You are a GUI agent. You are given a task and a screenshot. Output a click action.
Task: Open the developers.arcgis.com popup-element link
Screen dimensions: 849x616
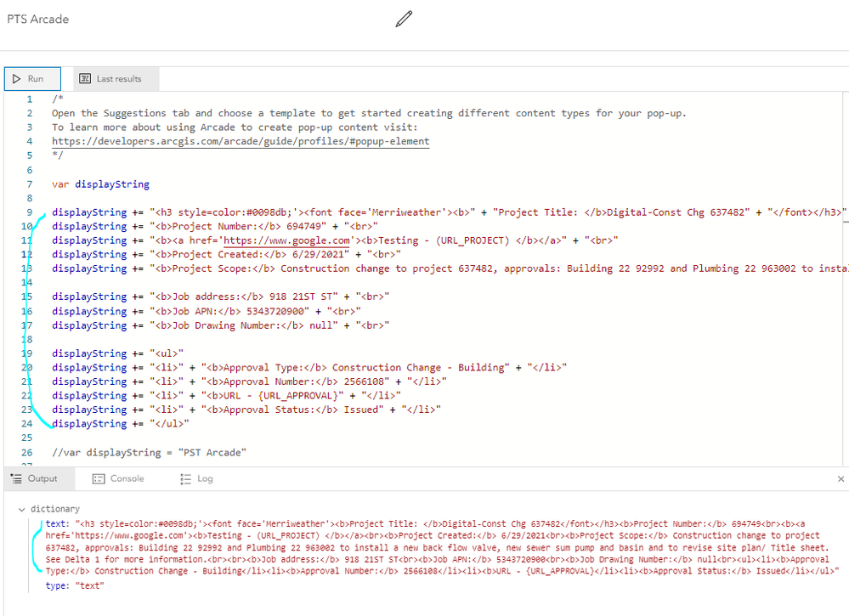coord(241,141)
